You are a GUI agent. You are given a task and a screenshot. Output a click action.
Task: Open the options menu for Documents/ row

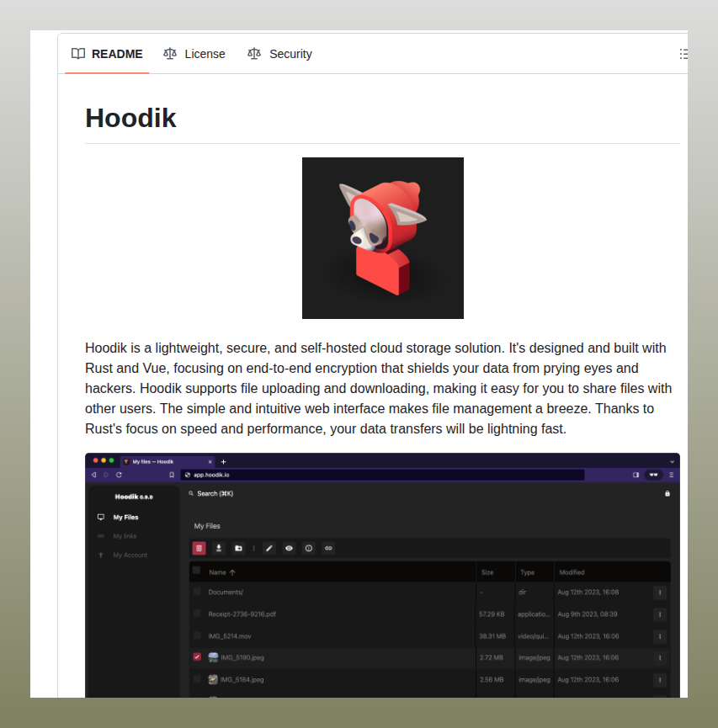(659, 592)
